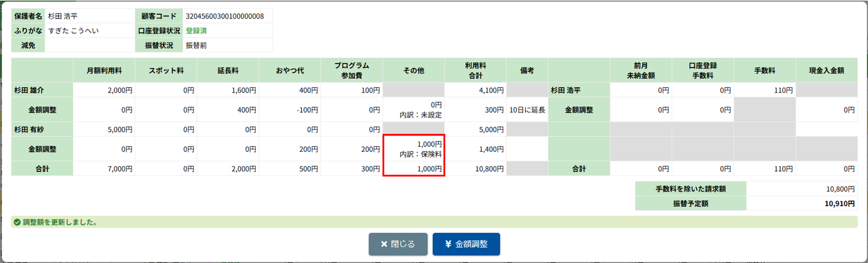
Task: Click the 現金入金額 column header
Action: pos(826,70)
